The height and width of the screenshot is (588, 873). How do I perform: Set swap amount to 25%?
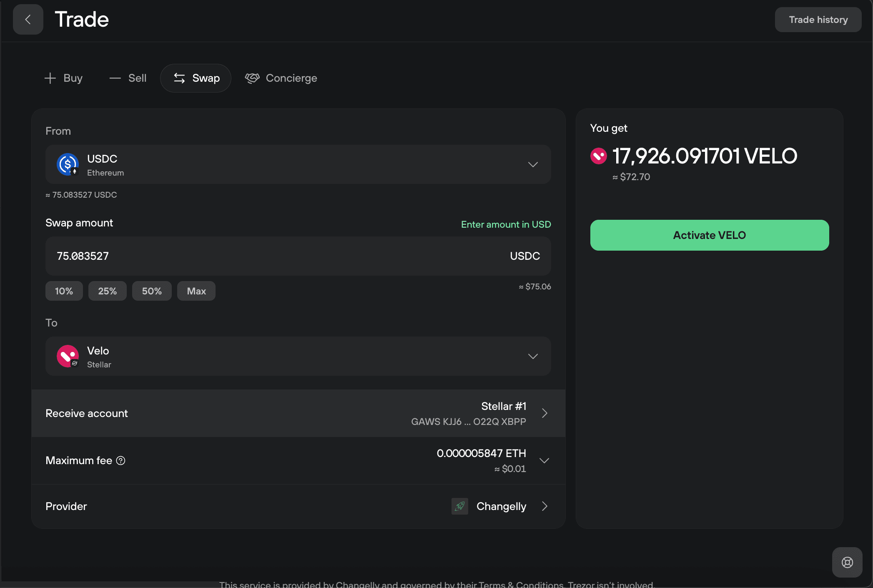tap(107, 291)
